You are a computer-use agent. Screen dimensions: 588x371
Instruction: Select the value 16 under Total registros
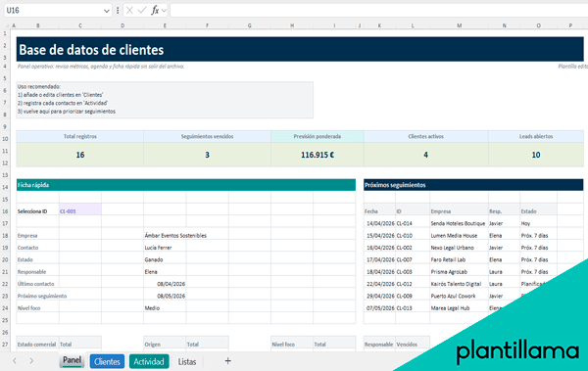point(80,155)
